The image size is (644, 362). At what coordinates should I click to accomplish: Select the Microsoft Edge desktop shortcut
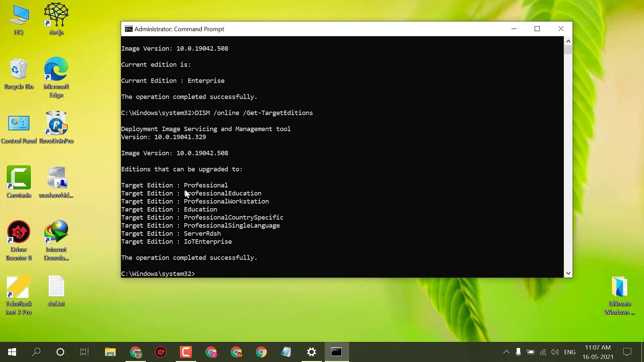[x=56, y=78]
